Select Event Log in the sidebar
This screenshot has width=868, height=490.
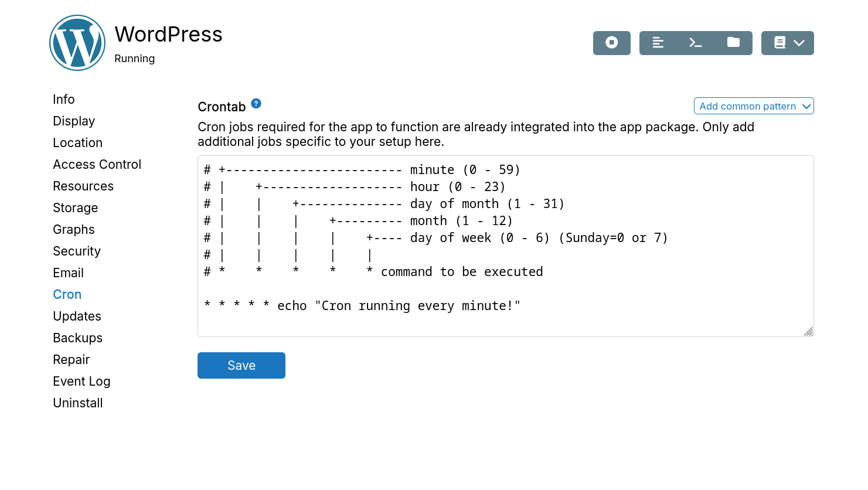pos(81,382)
